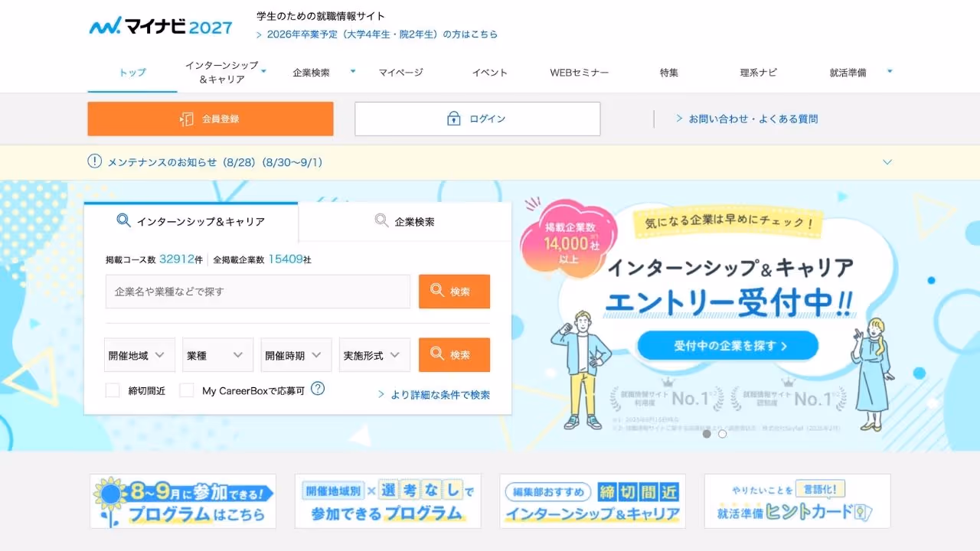Switch to the インターンシップ&キャリア search tab
The image size is (980, 551).
click(191, 221)
